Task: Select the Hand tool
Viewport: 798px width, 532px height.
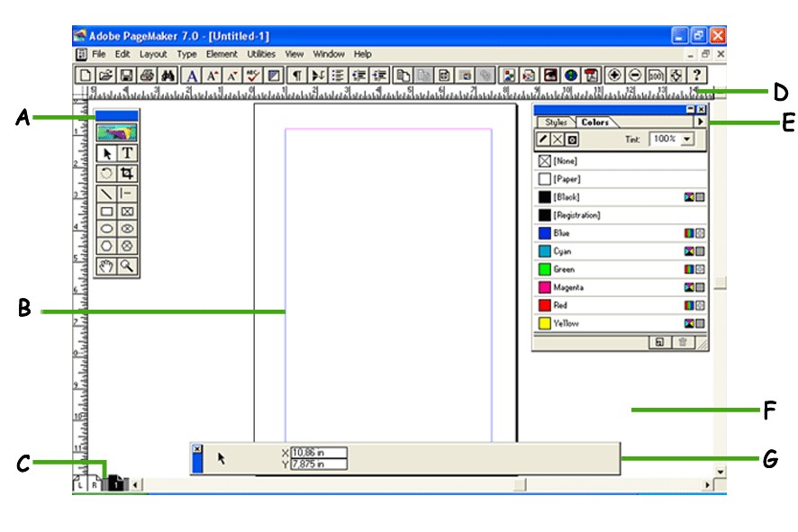Action: pos(106,265)
